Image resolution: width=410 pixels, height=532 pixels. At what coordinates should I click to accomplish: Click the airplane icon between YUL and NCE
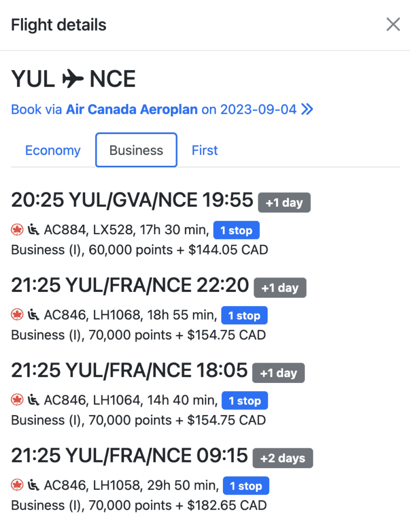(x=72, y=79)
